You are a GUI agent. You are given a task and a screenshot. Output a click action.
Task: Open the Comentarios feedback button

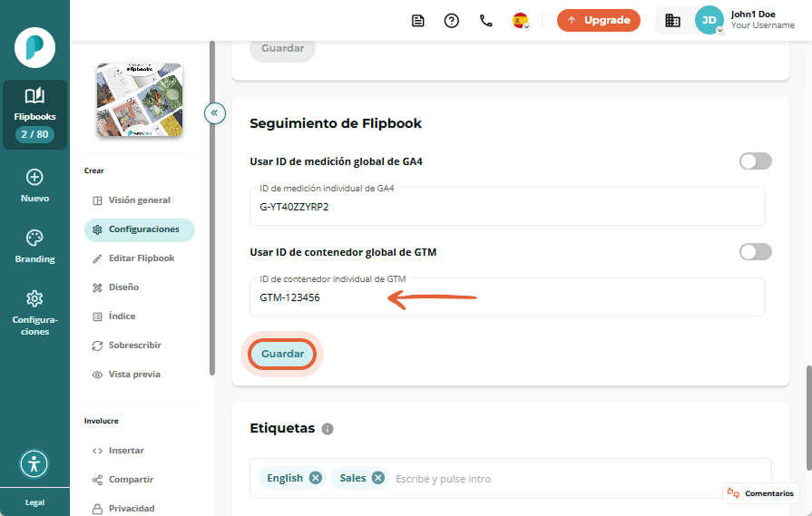pos(760,493)
